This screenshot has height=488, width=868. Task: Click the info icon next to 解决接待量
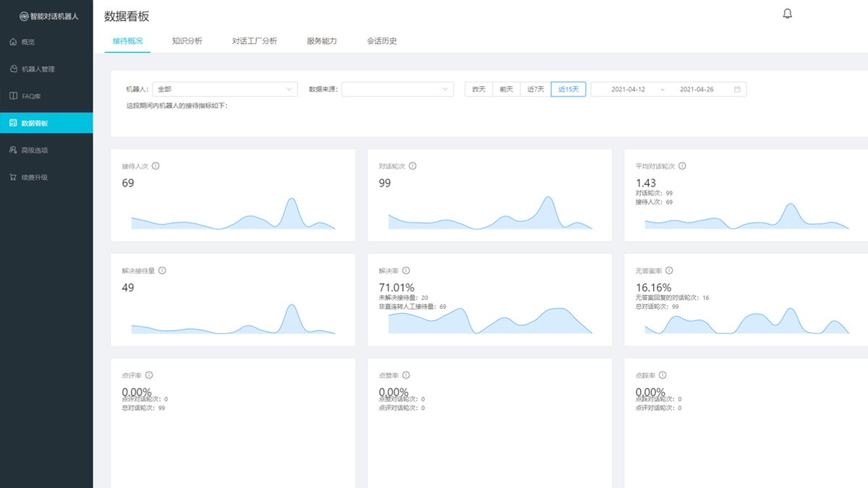tap(162, 270)
